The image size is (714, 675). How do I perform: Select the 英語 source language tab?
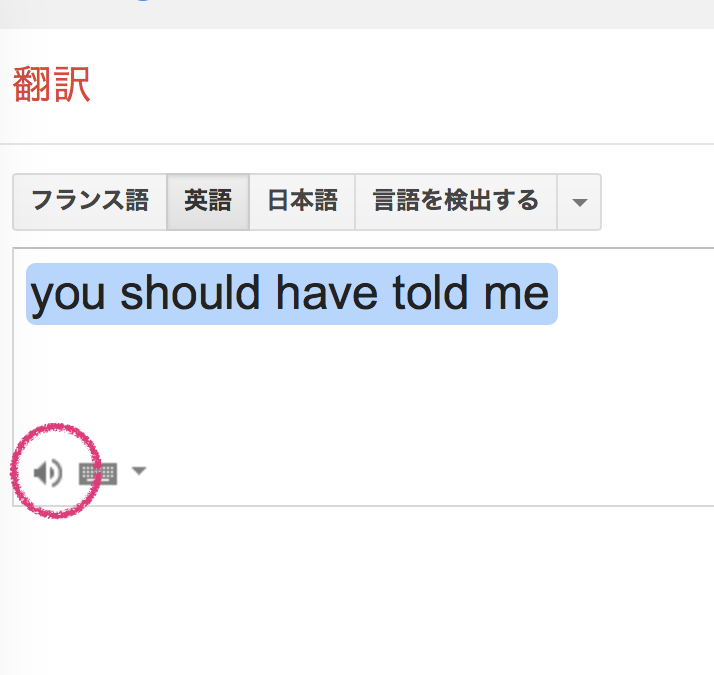[208, 202]
